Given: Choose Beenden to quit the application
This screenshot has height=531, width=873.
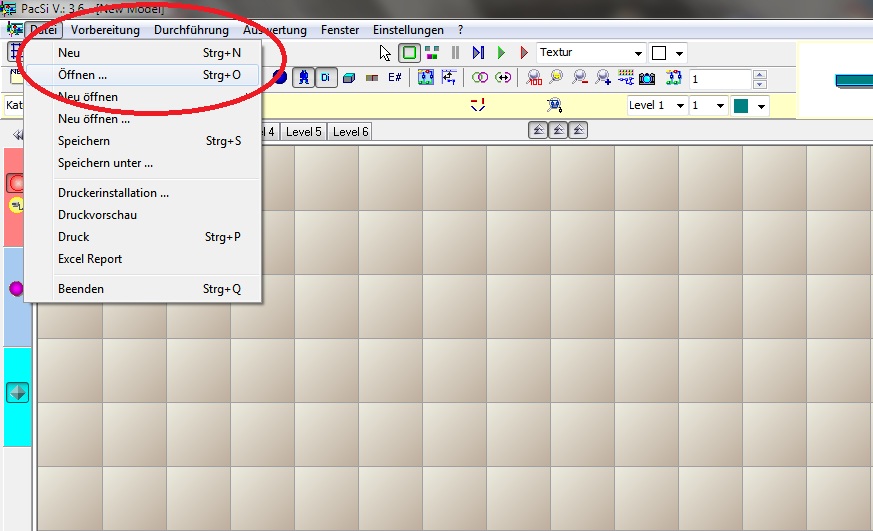Looking at the screenshot, I should [x=143, y=289].
